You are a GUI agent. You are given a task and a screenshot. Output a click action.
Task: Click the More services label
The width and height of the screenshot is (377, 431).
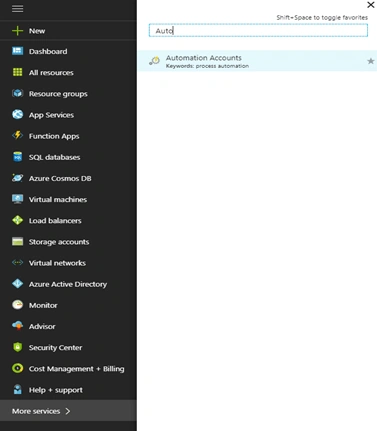point(36,411)
